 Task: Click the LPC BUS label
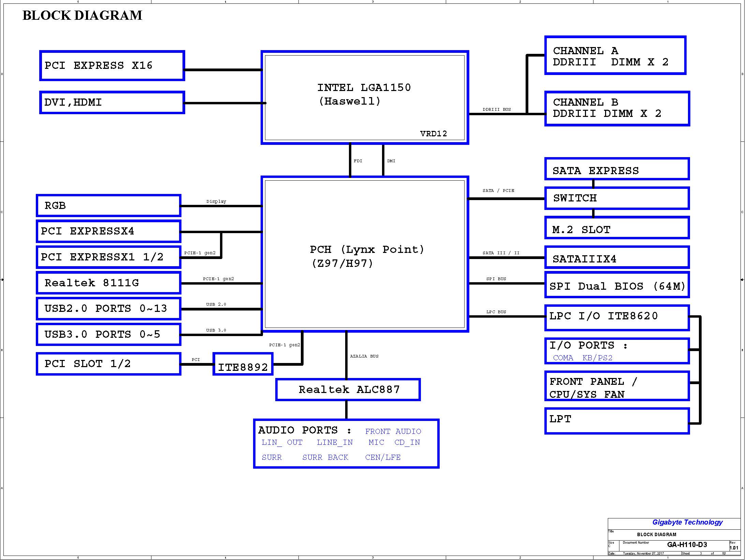pos(496,312)
